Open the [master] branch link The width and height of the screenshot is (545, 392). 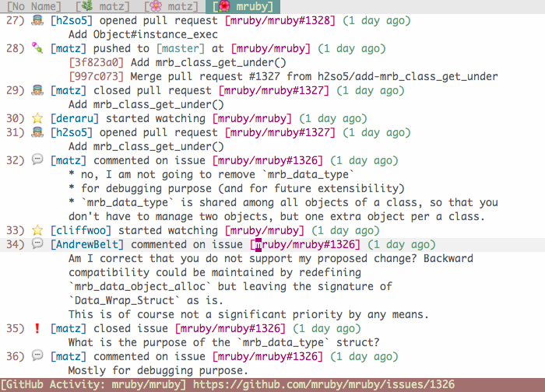pos(181,48)
